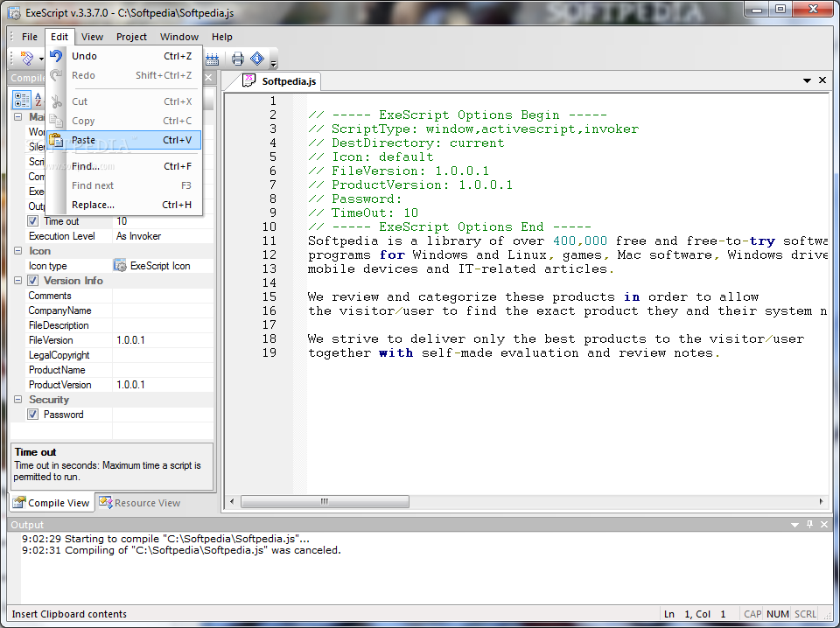Choose Paste from the Edit menu
The width and height of the screenshot is (840, 628).
click(x=123, y=140)
